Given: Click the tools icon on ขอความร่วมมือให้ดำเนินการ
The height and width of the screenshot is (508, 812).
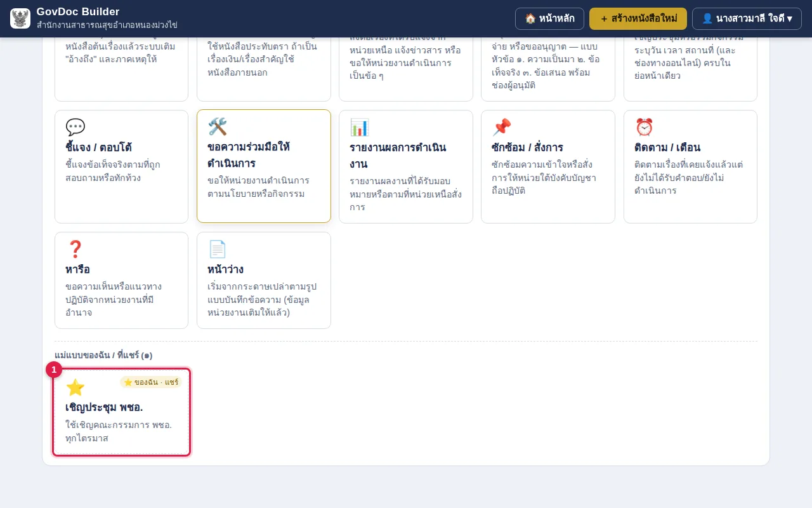Looking at the screenshot, I should [218, 127].
